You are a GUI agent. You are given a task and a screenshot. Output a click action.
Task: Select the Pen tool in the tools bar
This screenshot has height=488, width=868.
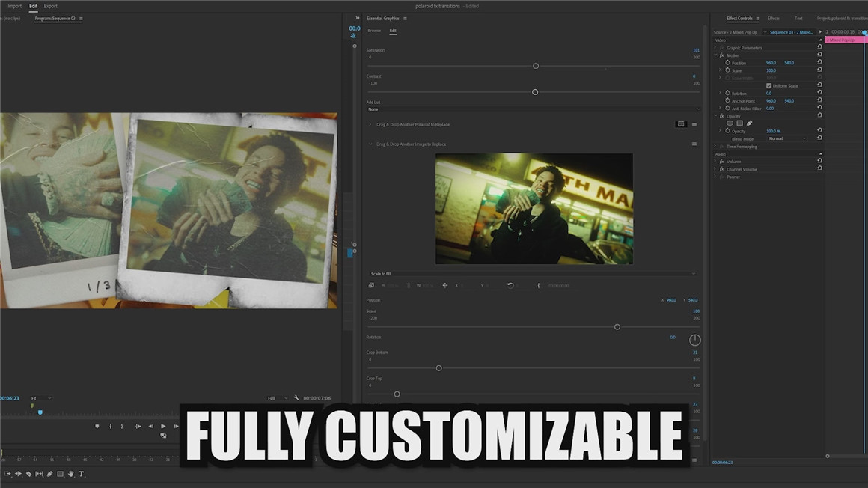pyautogui.click(x=50, y=474)
